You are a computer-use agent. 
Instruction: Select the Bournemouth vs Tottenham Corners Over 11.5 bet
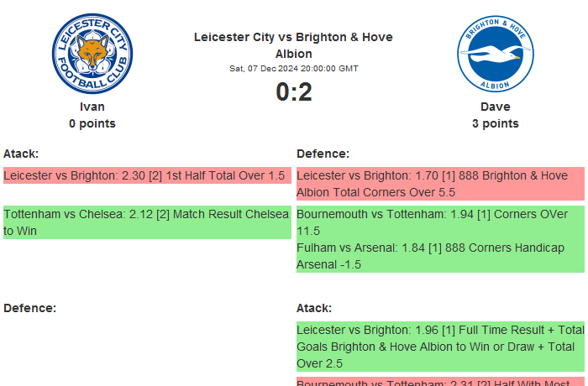point(440,222)
